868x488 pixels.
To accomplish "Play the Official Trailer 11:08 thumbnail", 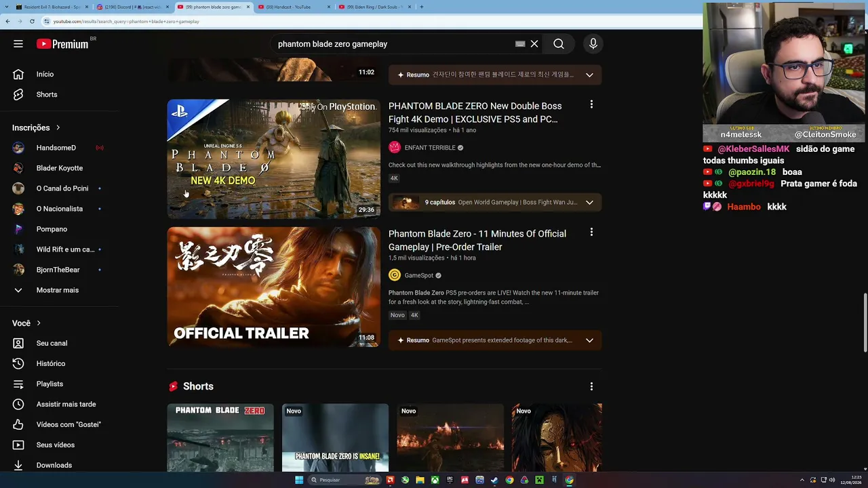I will (274, 287).
